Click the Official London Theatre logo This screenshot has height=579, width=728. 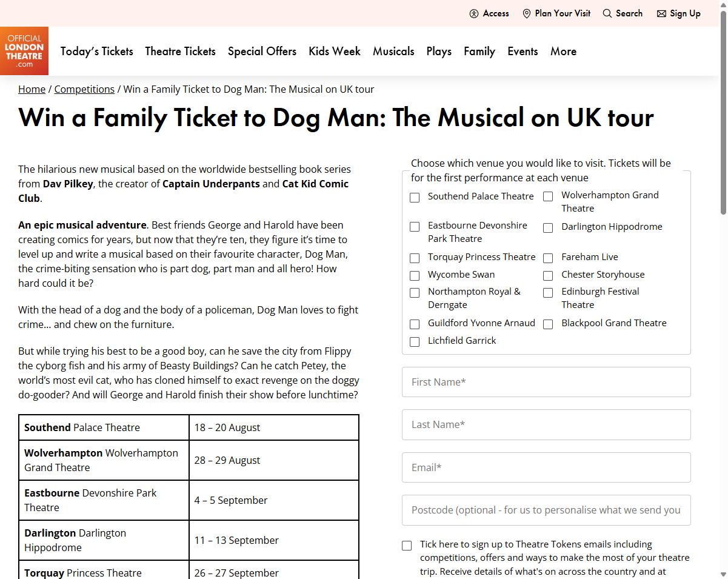(24, 51)
